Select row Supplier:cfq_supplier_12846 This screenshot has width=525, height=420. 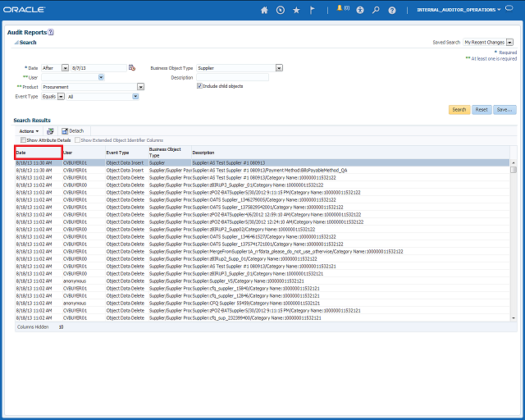262,296
